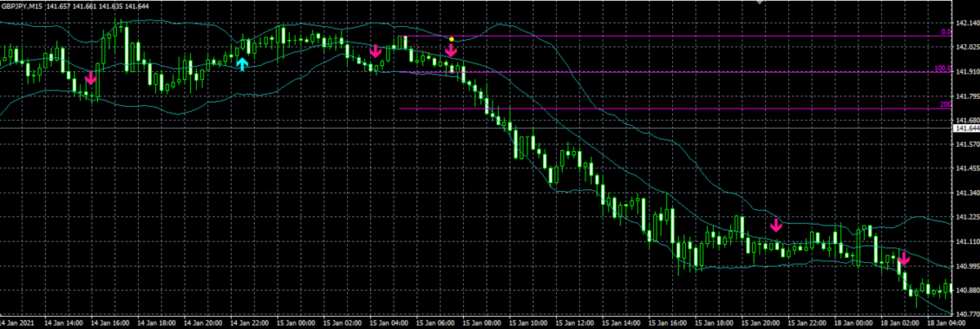Click price scale value 141.455
Viewport: 980px width, 329px height.
pyautogui.click(x=967, y=169)
